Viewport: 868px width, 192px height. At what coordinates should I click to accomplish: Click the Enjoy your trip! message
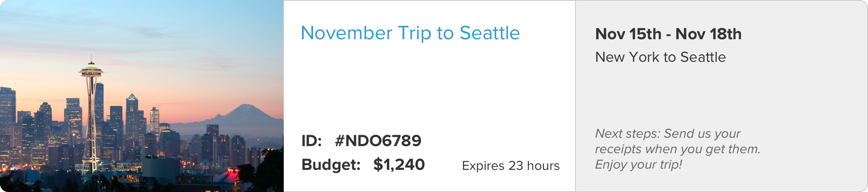(x=638, y=164)
